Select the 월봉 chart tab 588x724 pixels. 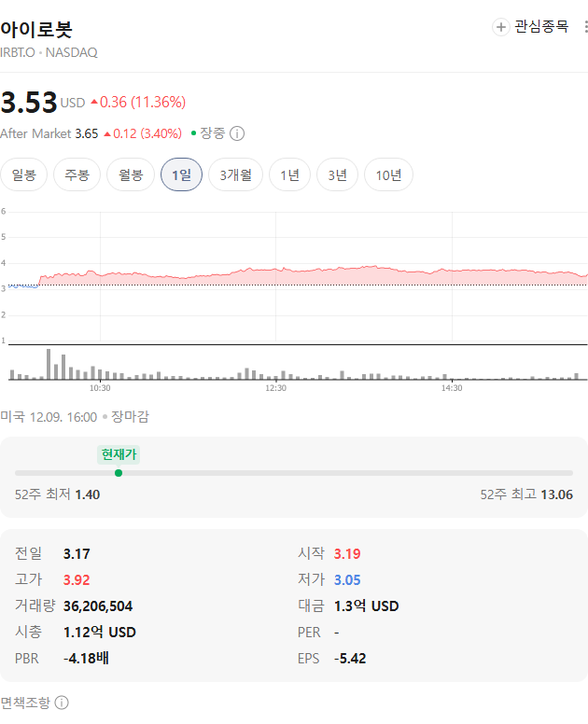(x=131, y=174)
